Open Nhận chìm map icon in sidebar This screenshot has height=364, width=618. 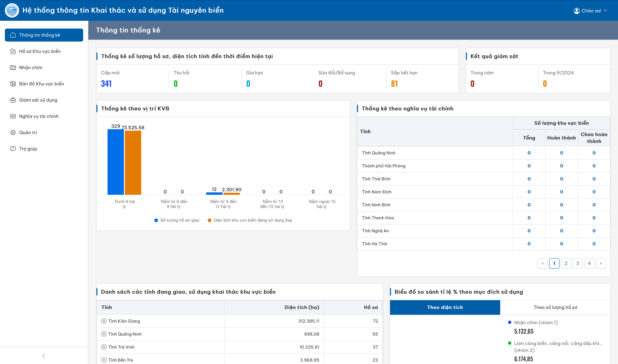[x=13, y=67]
